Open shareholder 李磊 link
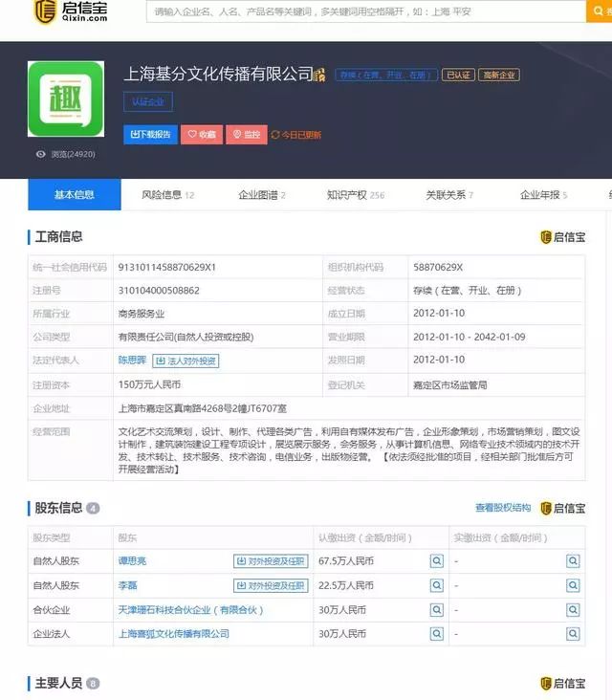 coord(128,585)
